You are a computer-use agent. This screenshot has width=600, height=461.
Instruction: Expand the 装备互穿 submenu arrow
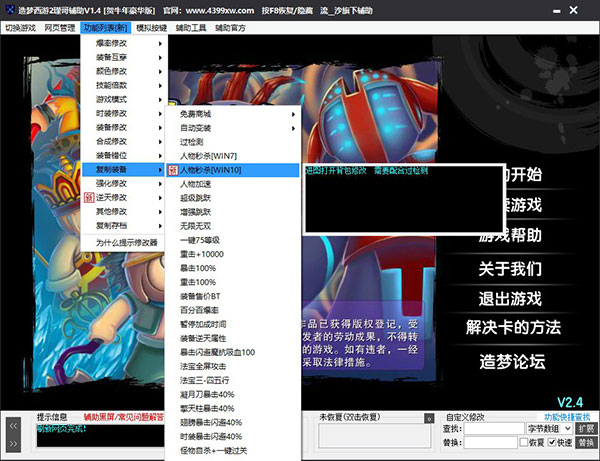click(x=160, y=58)
